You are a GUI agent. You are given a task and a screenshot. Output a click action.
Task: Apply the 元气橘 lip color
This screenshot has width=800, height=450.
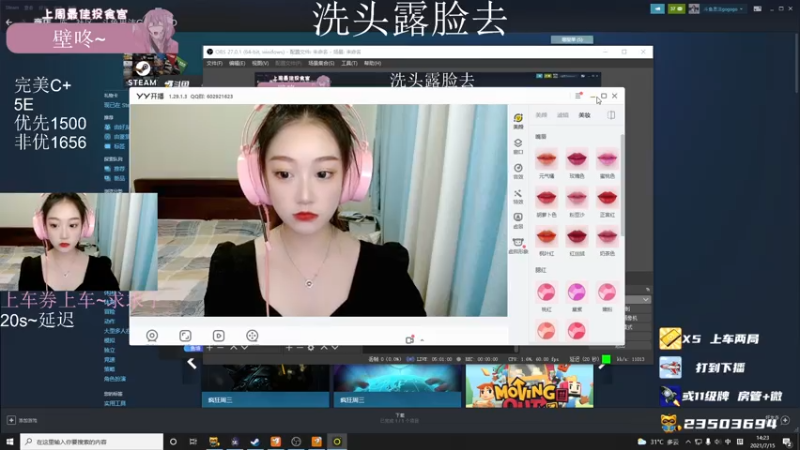pyautogui.click(x=546, y=163)
